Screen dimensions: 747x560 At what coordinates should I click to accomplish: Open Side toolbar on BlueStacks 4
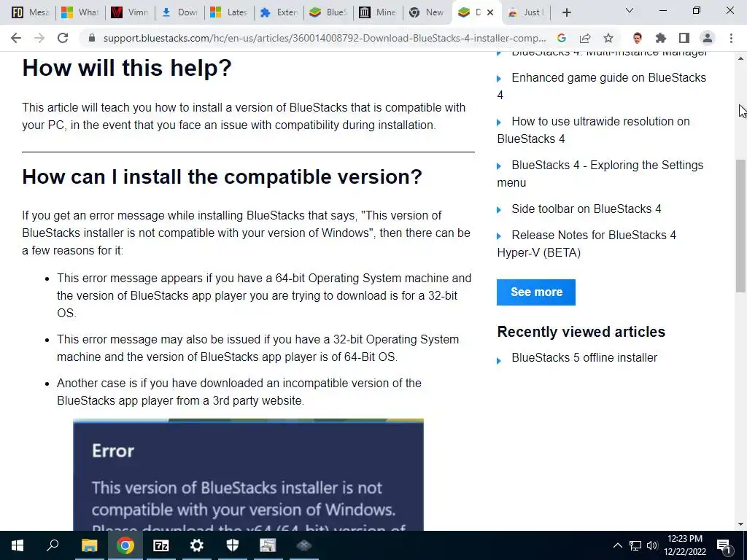pos(586,209)
